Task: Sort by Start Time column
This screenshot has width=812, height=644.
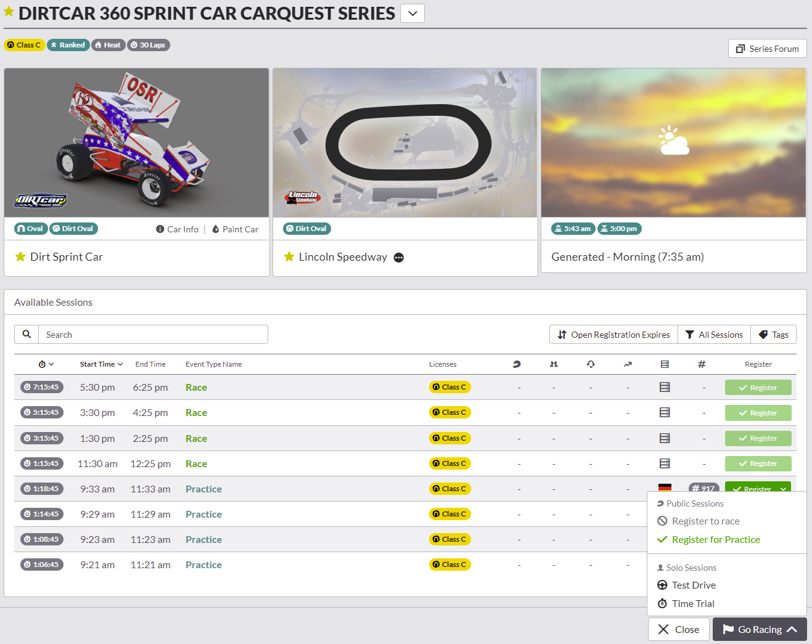Action: click(x=101, y=364)
